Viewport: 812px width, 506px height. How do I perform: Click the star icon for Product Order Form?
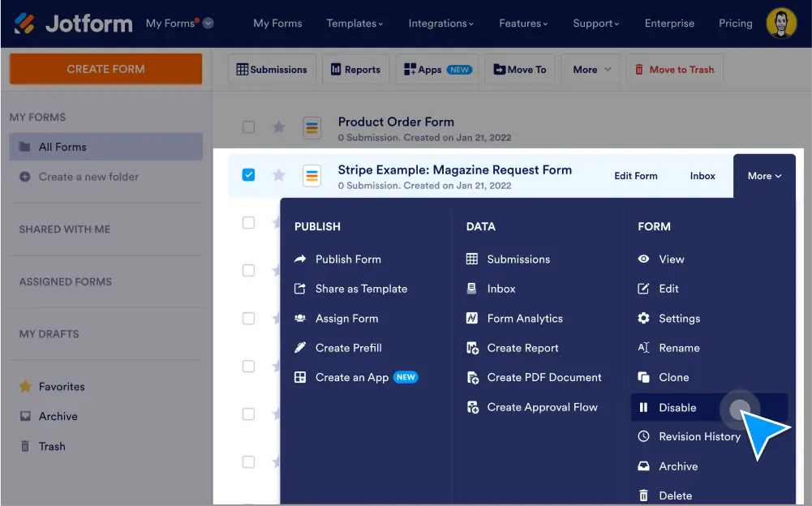(x=278, y=127)
